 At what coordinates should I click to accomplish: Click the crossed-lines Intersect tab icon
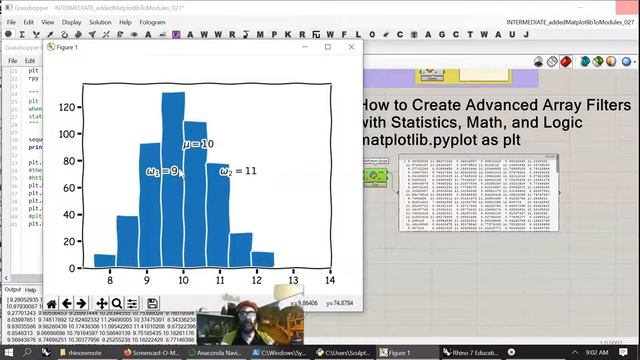(106, 35)
